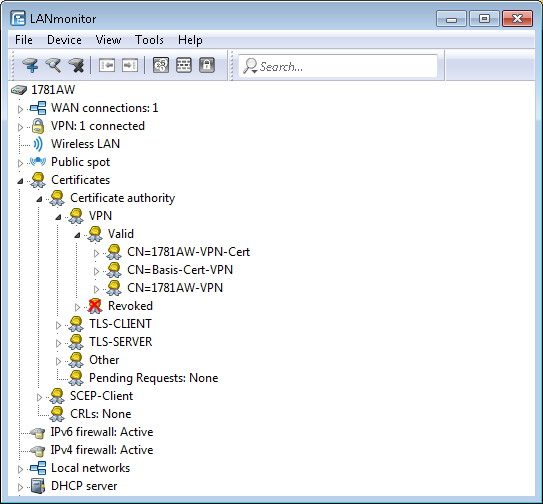Click the 1781AW router device icon

pyautogui.click(x=19, y=90)
